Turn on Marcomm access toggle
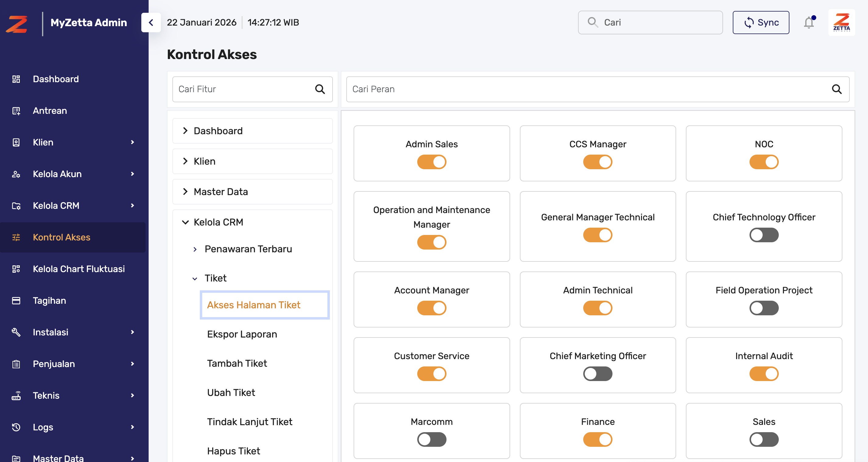 click(432, 439)
